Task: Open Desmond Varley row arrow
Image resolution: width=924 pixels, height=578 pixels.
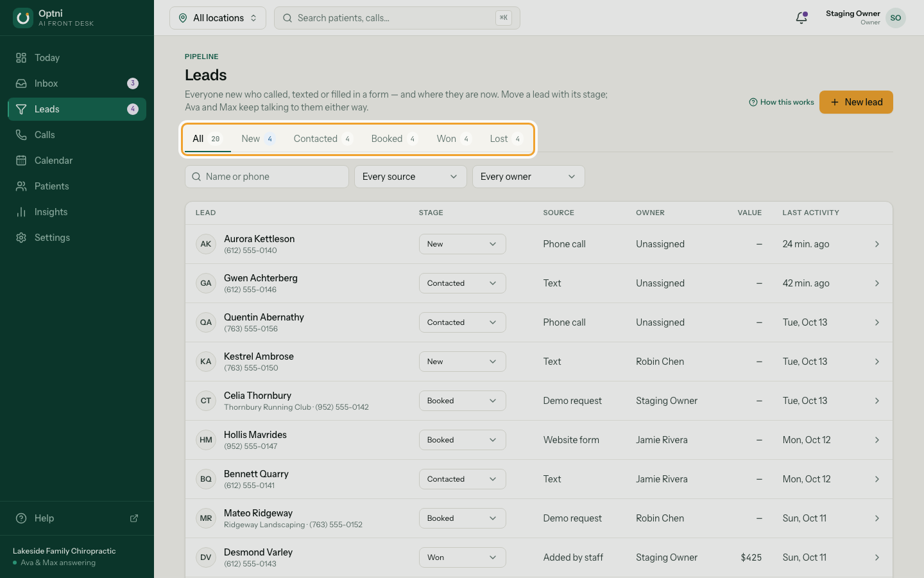Action: (x=877, y=557)
